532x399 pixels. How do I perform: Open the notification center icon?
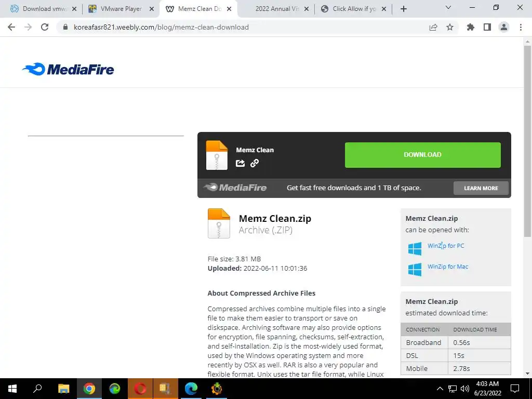click(515, 389)
